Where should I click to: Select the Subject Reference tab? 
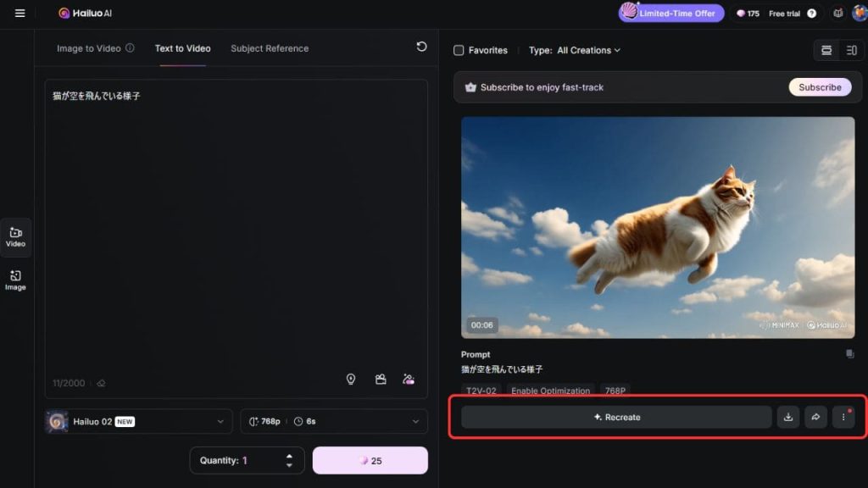coord(270,48)
